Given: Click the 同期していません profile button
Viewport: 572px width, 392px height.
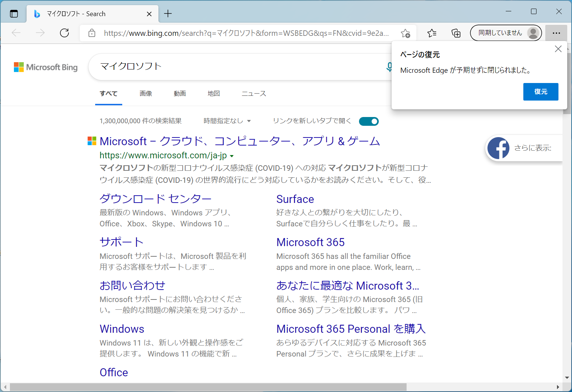Looking at the screenshot, I should tap(506, 33).
